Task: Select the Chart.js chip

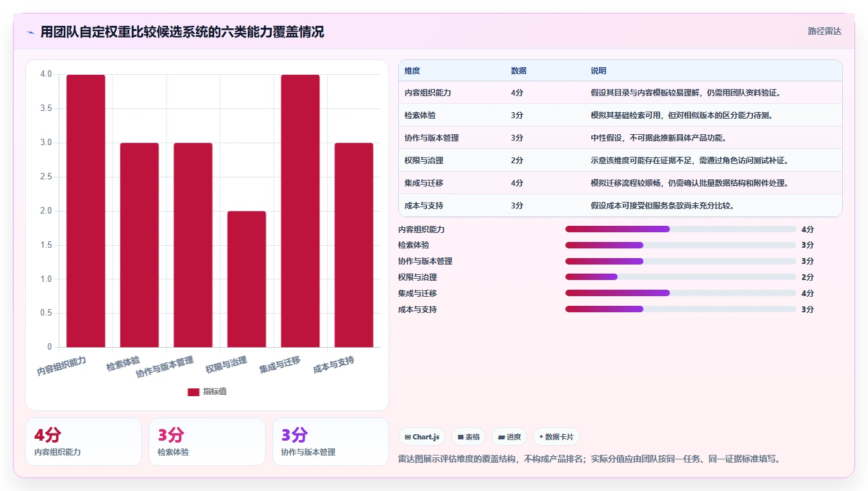Action: pyautogui.click(x=422, y=437)
